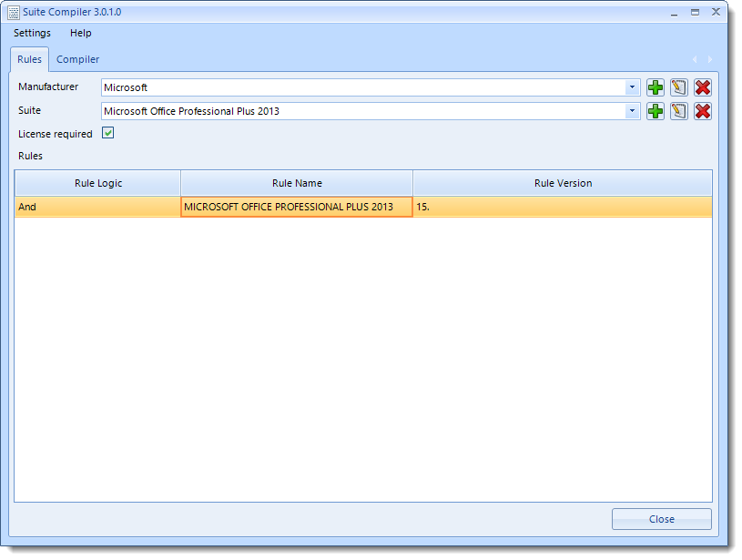Click the Suite Compiler title bar icon
This screenshot has height=560, width=742.
(x=14, y=13)
